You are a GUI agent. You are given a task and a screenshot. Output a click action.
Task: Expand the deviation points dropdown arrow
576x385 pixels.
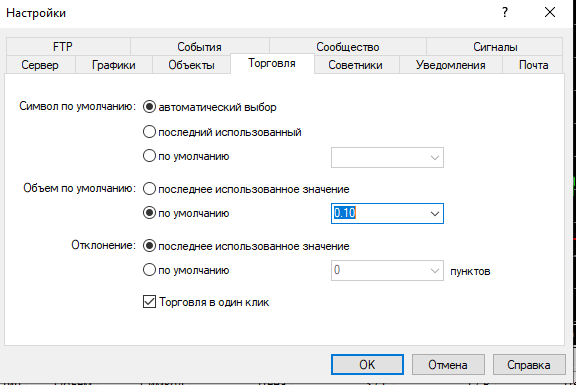pos(435,271)
